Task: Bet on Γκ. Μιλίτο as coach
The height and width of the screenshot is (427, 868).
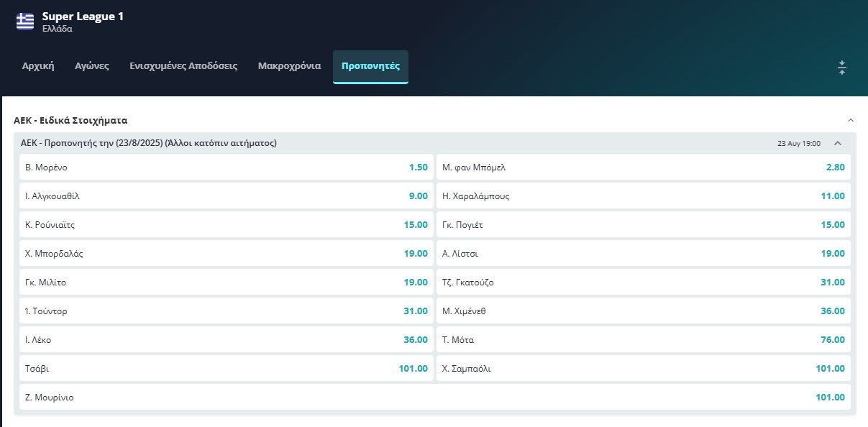Action: (x=227, y=282)
